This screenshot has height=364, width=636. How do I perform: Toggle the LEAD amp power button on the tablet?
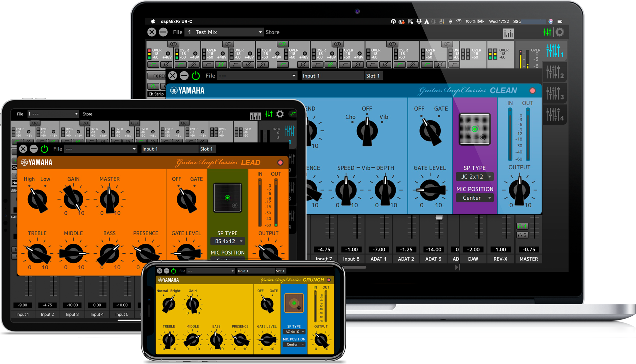pyautogui.click(x=44, y=149)
